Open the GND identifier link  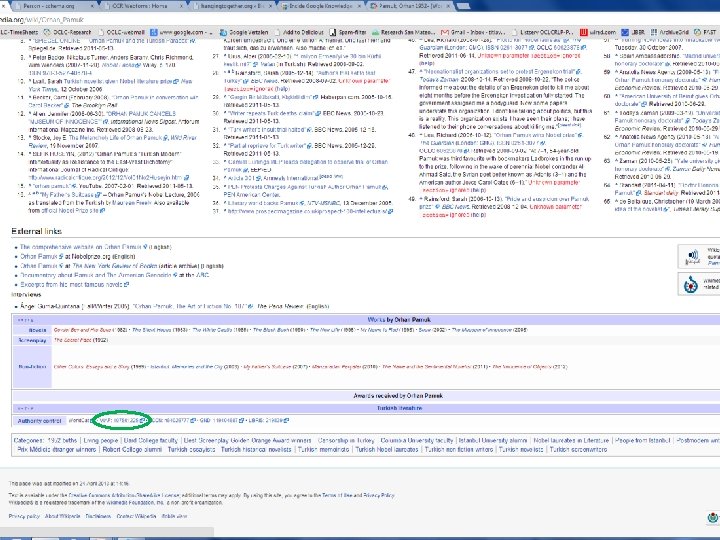point(221,420)
